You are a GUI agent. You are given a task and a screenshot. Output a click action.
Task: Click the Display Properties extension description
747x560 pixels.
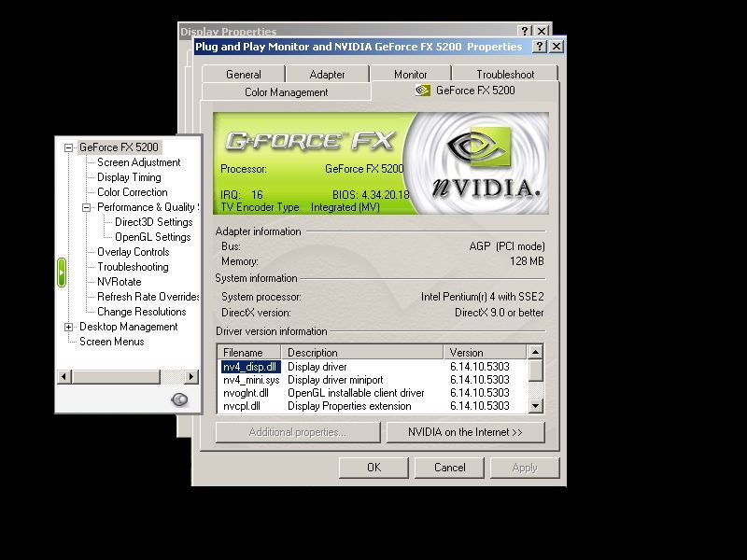point(349,406)
